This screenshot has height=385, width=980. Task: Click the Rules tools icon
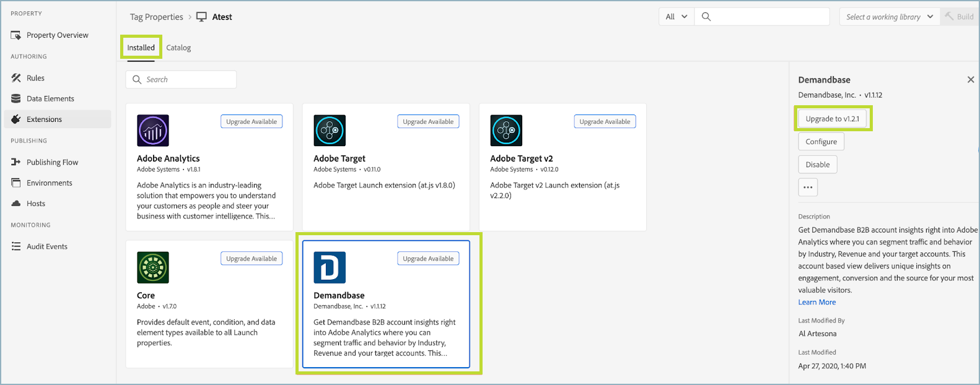(16, 78)
